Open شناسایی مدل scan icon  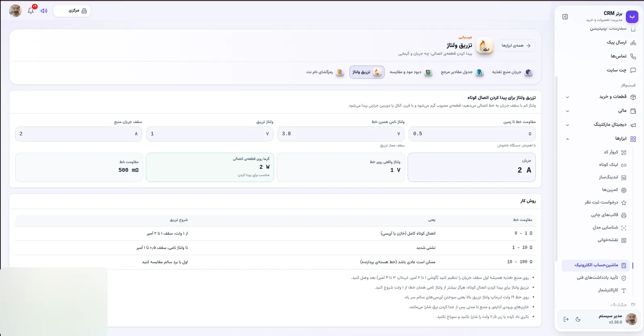coord(624,228)
